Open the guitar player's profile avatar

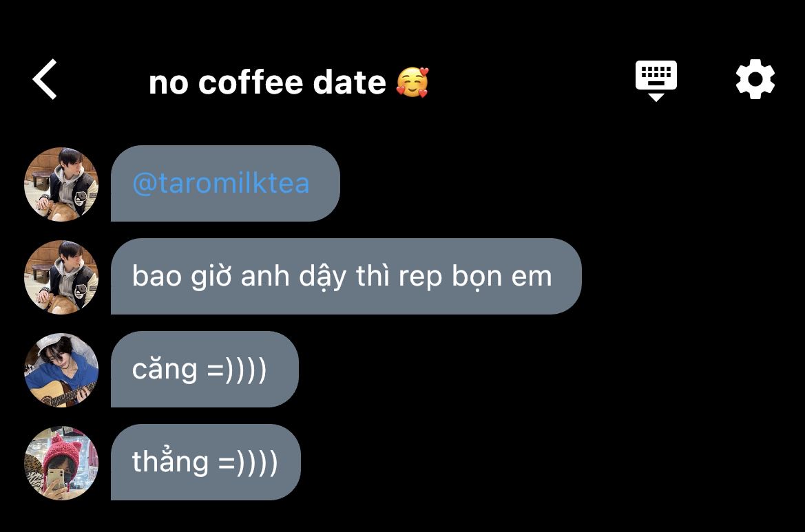coord(61,370)
